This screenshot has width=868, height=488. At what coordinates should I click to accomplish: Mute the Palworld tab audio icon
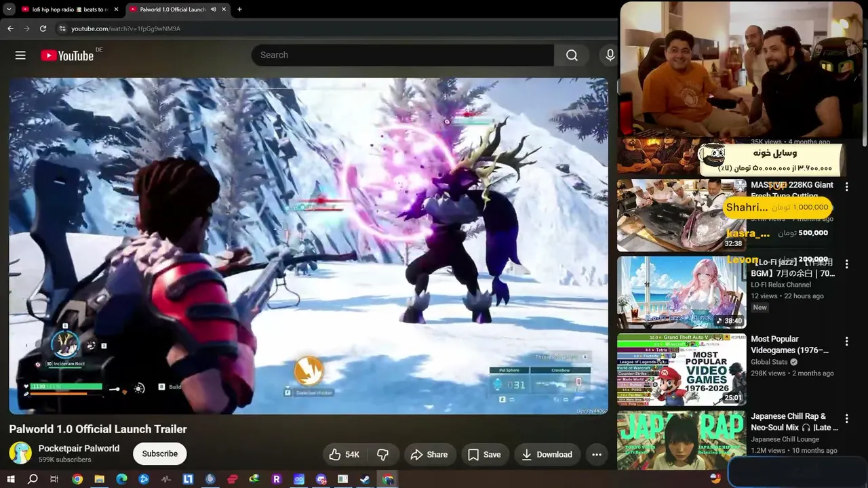[213, 9]
